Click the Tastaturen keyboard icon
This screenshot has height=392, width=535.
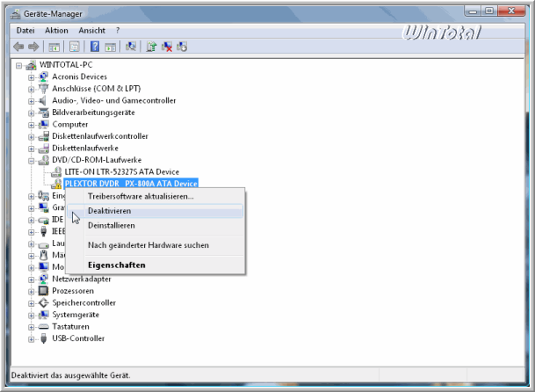43,327
